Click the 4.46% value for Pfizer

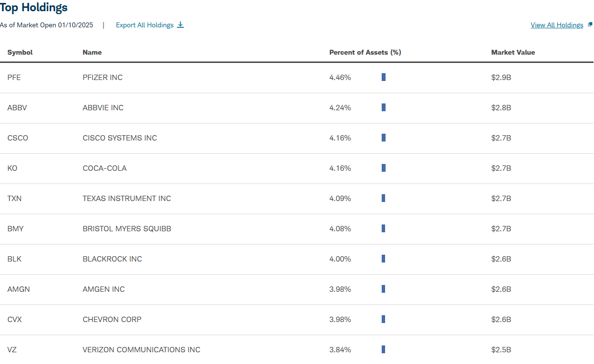[x=340, y=77]
